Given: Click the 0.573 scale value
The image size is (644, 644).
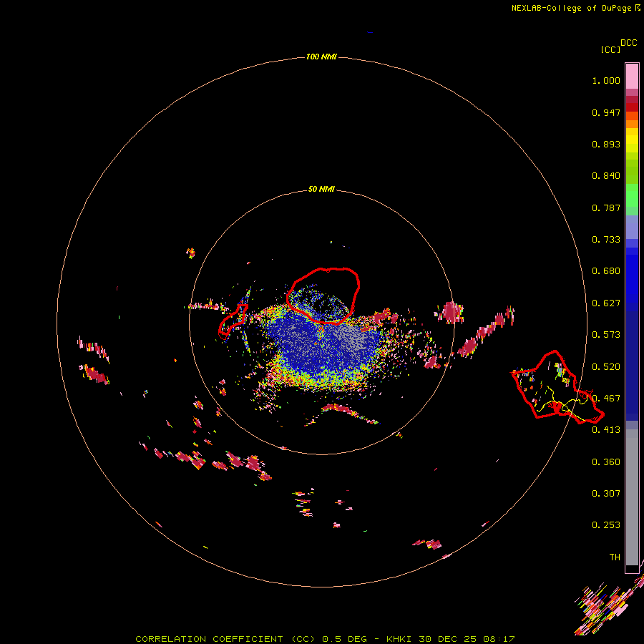Looking at the screenshot, I should click(606, 335).
